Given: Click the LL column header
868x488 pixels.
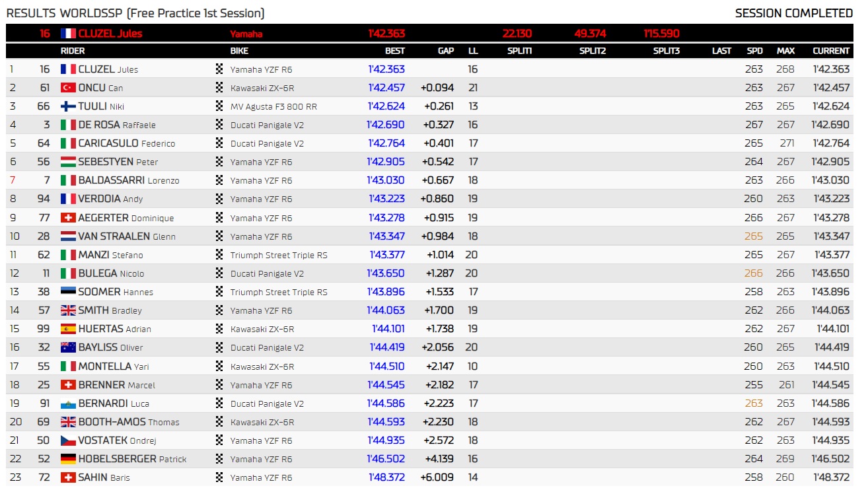Looking at the screenshot, I should (x=473, y=51).
